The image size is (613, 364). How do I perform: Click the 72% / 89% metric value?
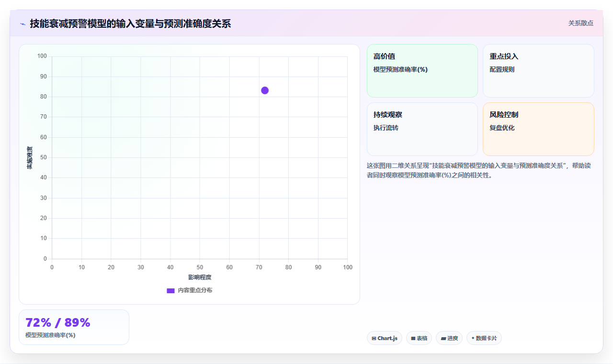point(58,322)
